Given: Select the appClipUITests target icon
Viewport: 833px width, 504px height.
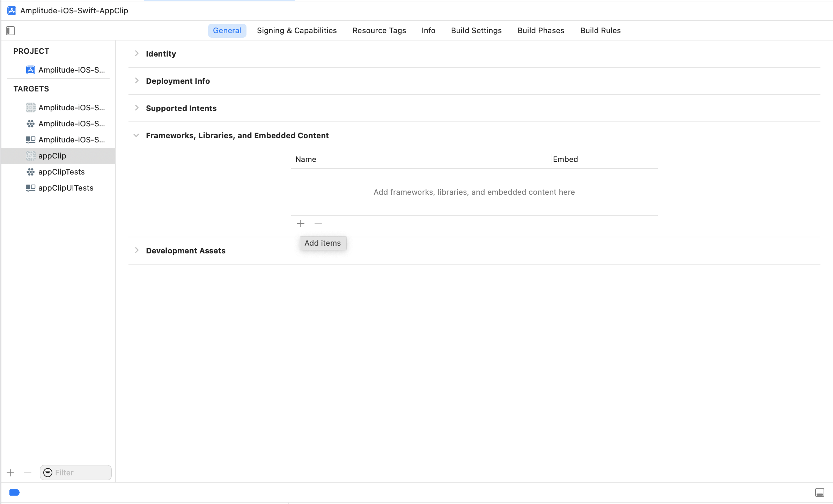Looking at the screenshot, I should (30, 188).
